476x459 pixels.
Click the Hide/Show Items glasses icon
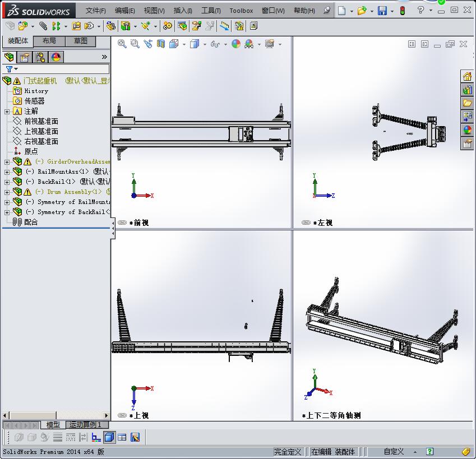click(215, 44)
